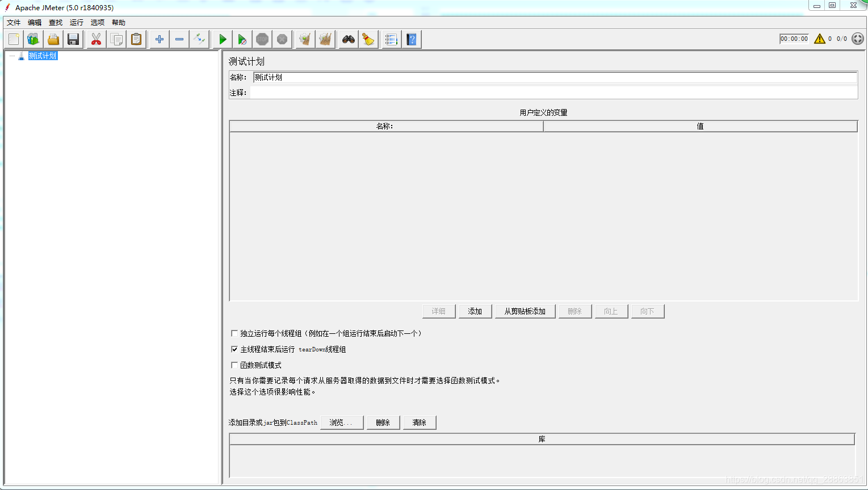
Task: Stop the running test icon
Action: pyautogui.click(x=262, y=39)
